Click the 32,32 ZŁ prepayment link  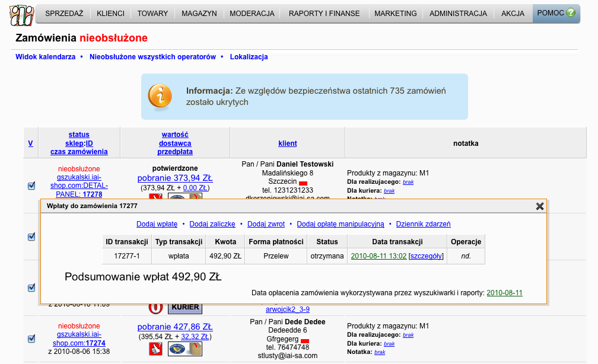pos(195,337)
